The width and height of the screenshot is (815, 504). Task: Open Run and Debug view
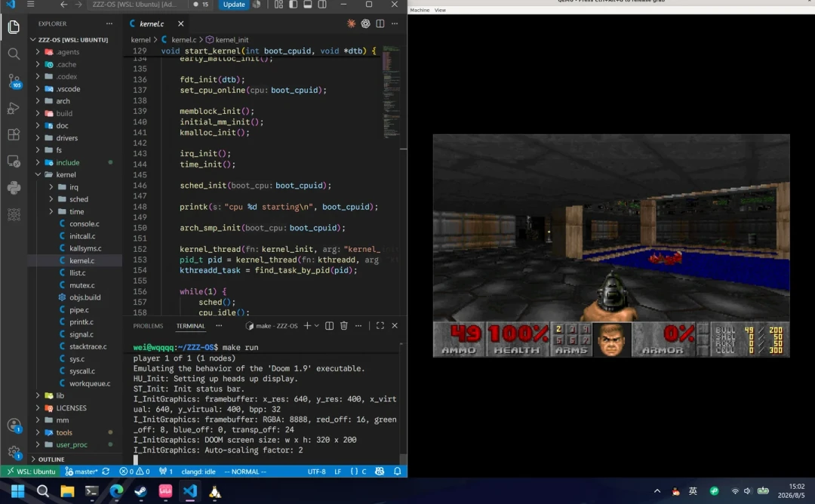pos(14,108)
